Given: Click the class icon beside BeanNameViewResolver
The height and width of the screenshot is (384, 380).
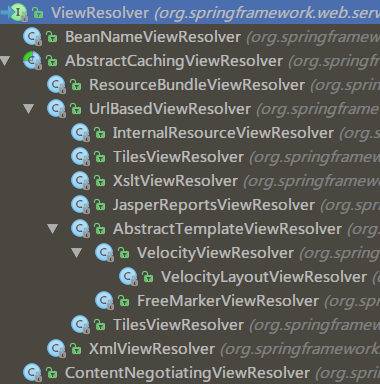Looking at the screenshot, I should [x=32, y=37].
